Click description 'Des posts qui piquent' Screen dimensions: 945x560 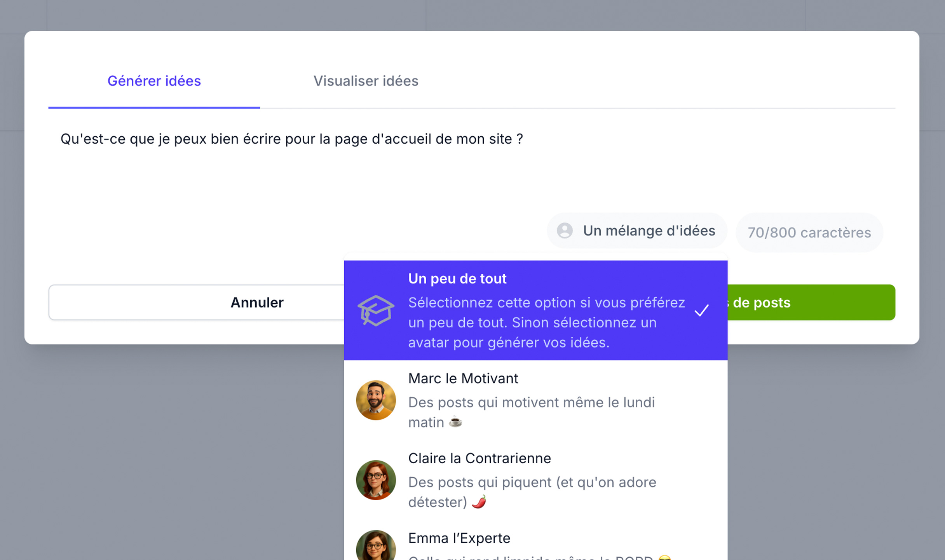tap(532, 492)
